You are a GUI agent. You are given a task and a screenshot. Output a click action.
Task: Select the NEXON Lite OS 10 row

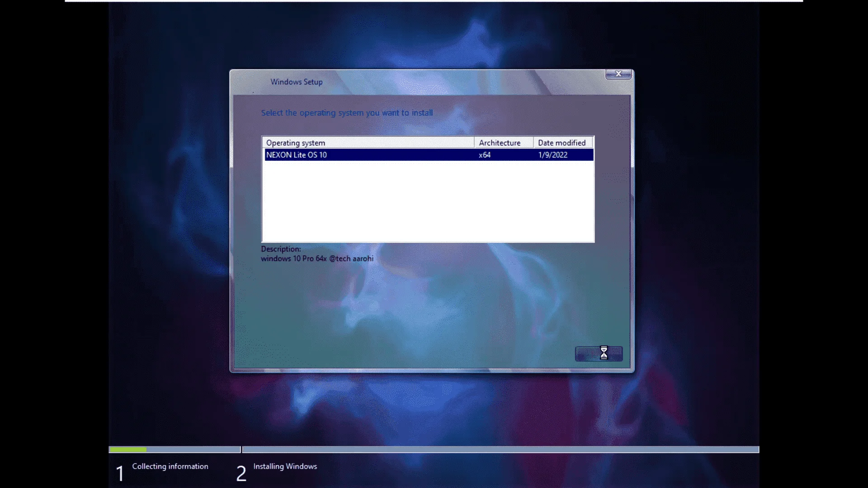coord(429,155)
